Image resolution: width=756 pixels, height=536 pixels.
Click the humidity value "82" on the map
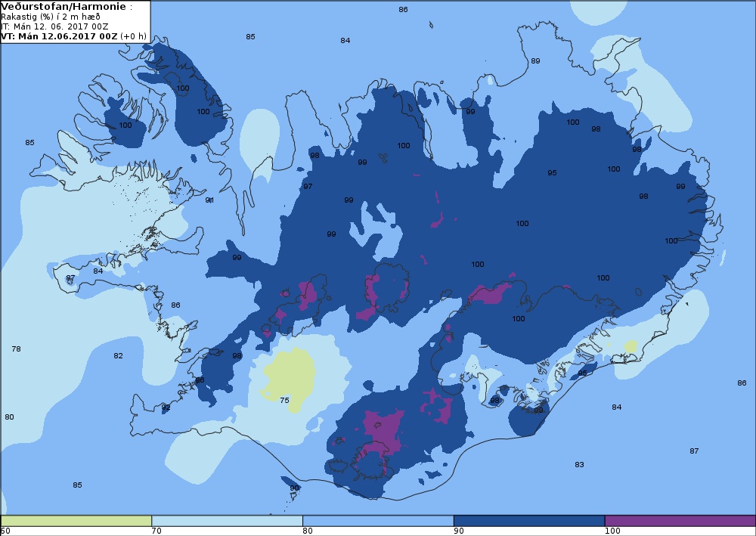coord(118,356)
